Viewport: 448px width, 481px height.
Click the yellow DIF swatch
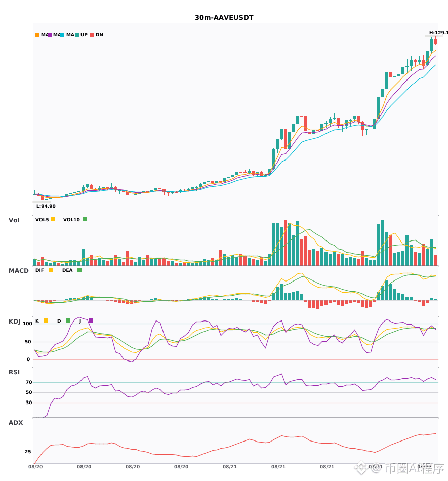[51, 270]
